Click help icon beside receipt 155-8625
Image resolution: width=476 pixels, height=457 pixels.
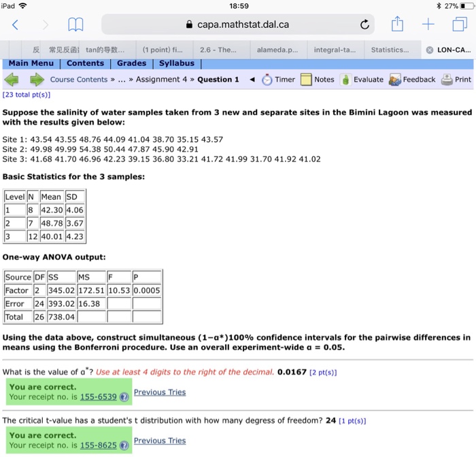point(124,445)
